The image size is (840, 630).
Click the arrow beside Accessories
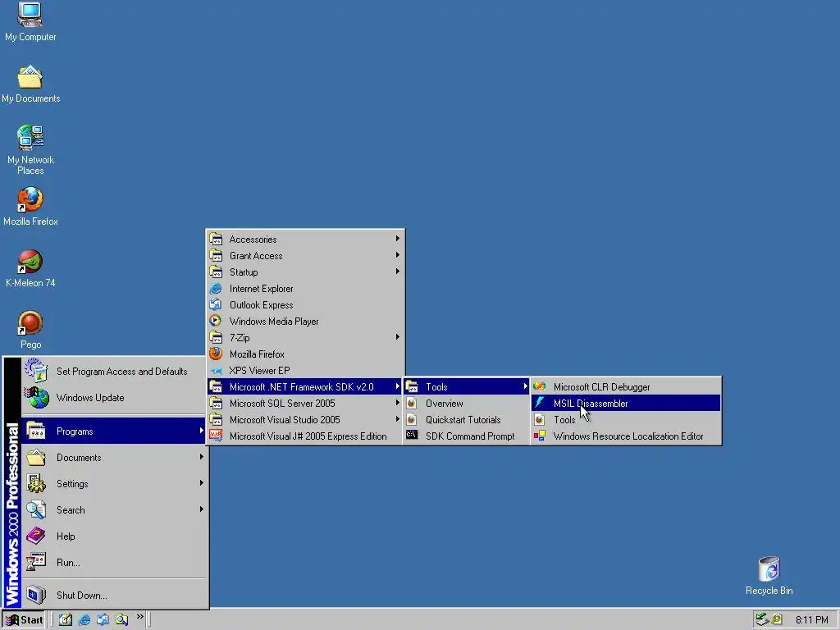[x=398, y=239]
